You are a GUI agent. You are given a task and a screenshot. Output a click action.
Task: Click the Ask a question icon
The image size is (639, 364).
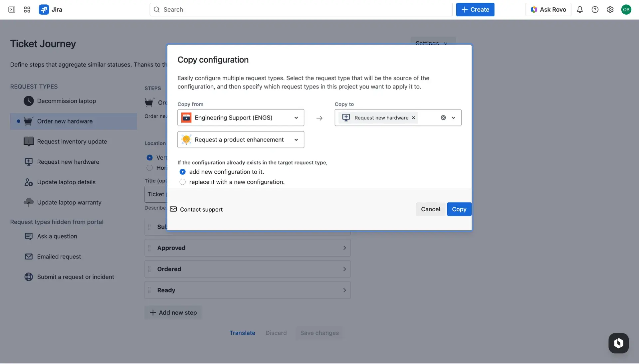(x=29, y=236)
